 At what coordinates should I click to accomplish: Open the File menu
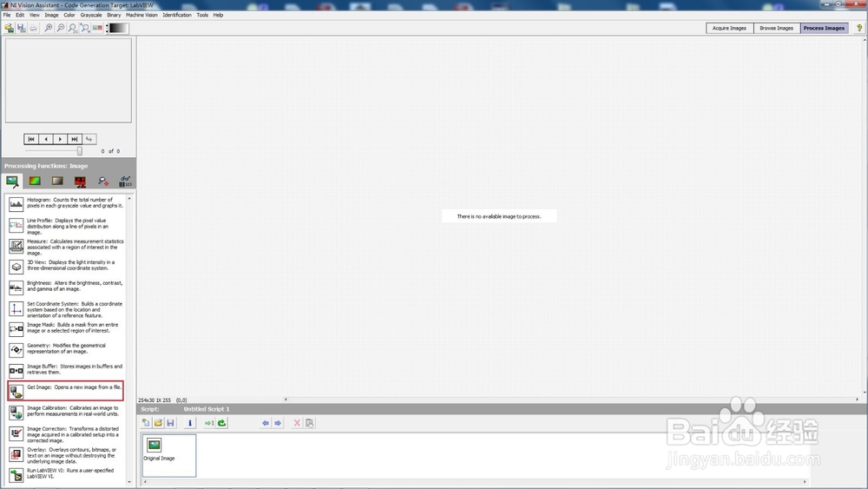pos(7,15)
